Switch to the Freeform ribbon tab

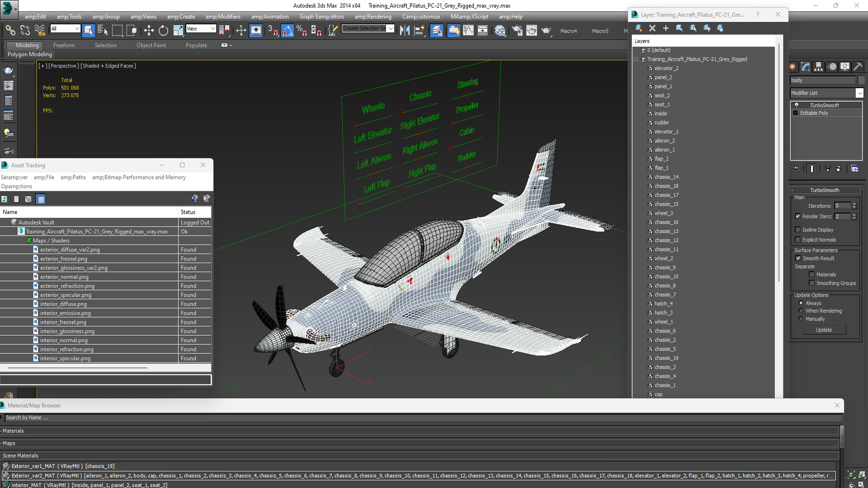(64, 45)
